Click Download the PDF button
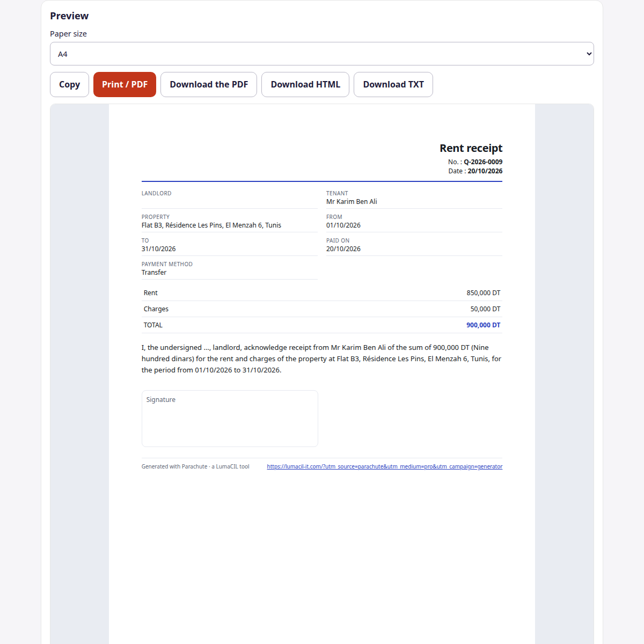 click(x=209, y=84)
